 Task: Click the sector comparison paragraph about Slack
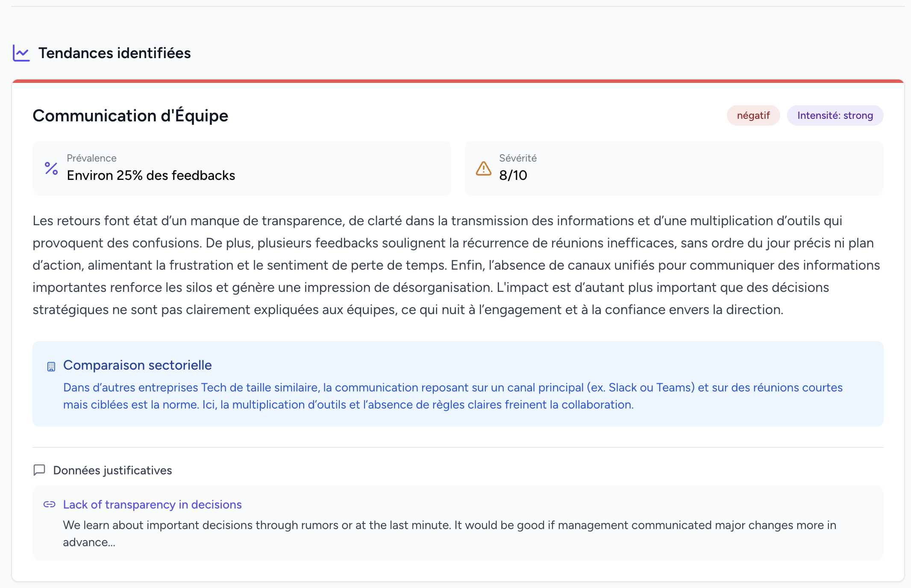(453, 396)
